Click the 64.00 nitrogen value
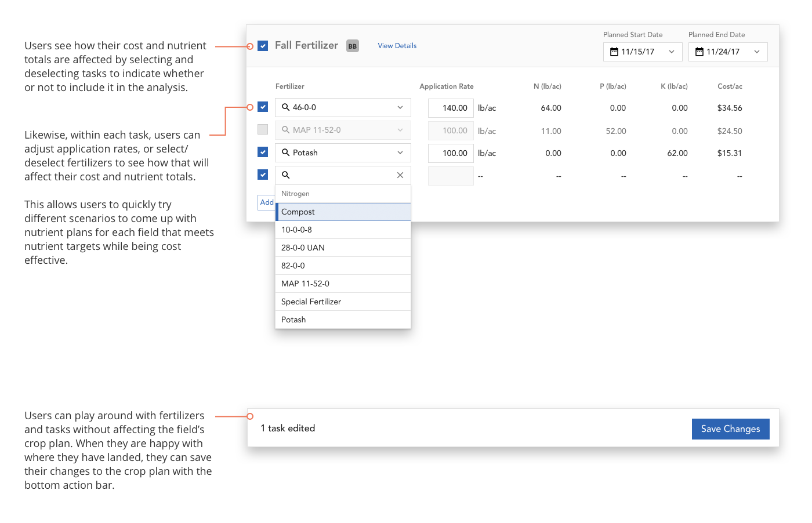This screenshot has height=523, width=812. click(551, 108)
